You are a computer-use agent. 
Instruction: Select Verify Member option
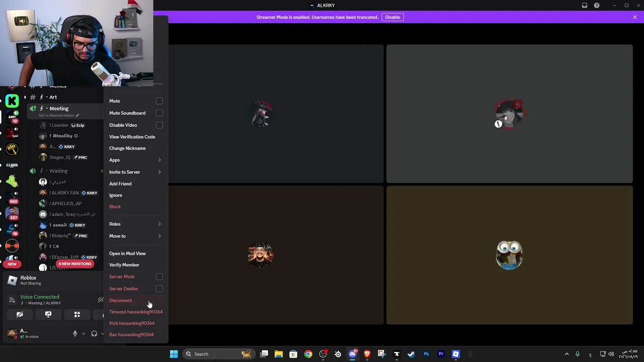[x=124, y=265]
